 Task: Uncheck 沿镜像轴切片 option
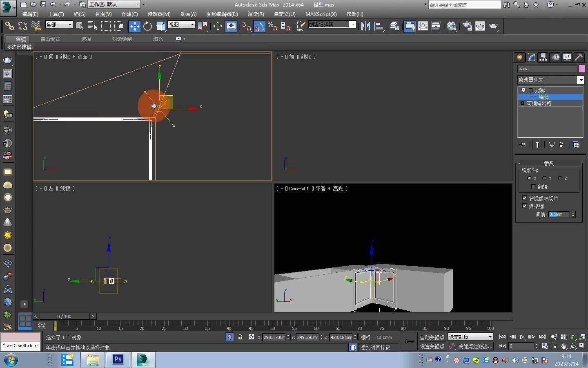tap(525, 198)
